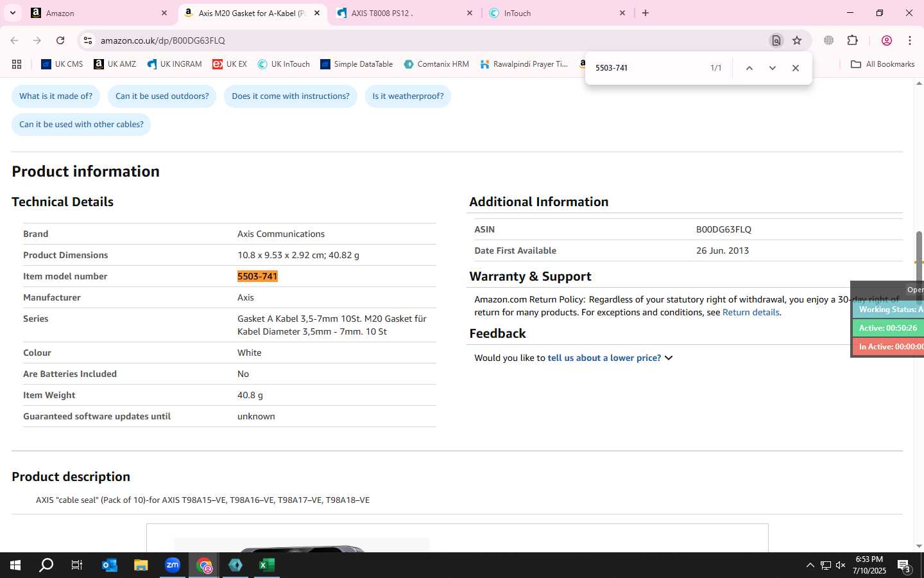924x578 pixels.
Task: Open Simple DataTable bookmark
Action: click(x=357, y=64)
